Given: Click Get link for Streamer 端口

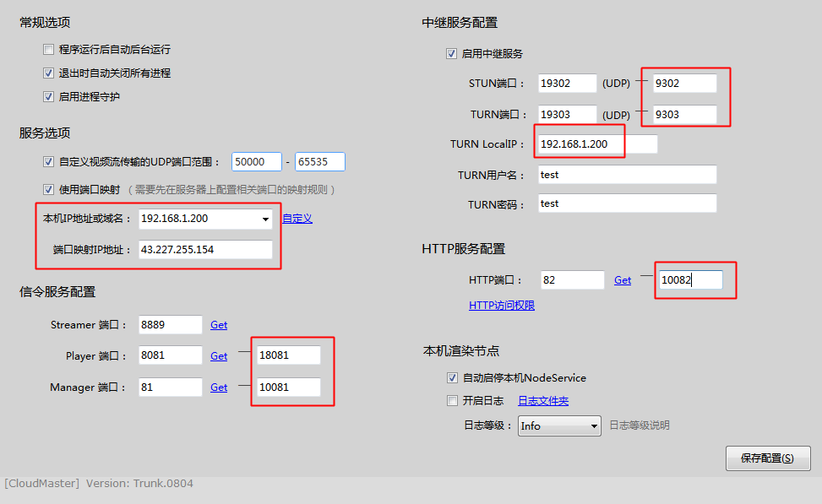Looking at the screenshot, I should pyautogui.click(x=219, y=325).
